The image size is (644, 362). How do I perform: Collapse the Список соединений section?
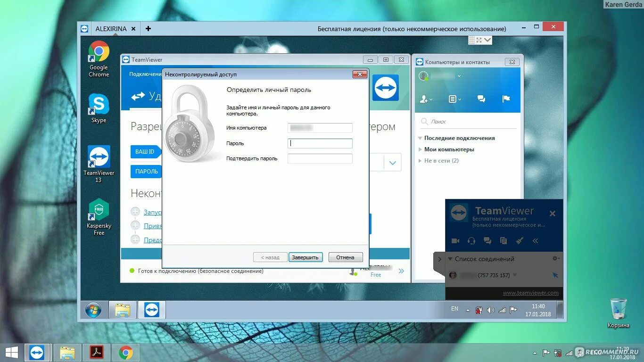click(450, 259)
